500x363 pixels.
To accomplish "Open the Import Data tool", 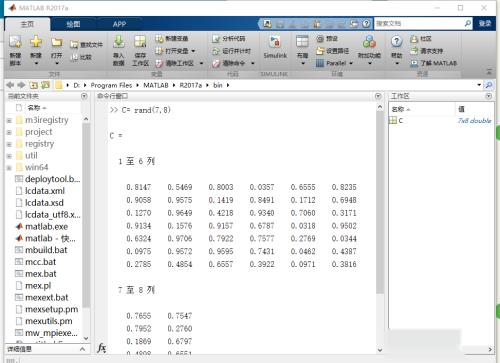I will (119, 42).
